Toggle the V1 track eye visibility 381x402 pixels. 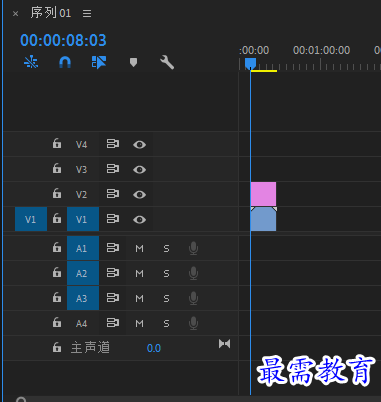click(x=139, y=219)
